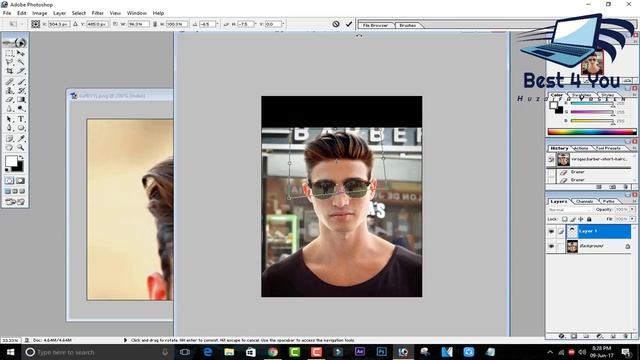Swap foreground and background colors
The width and height of the screenshot is (640, 360).
21,157
